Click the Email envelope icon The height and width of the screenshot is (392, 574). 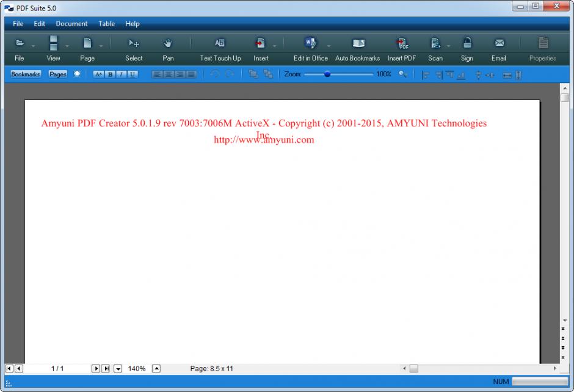tap(500, 43)
